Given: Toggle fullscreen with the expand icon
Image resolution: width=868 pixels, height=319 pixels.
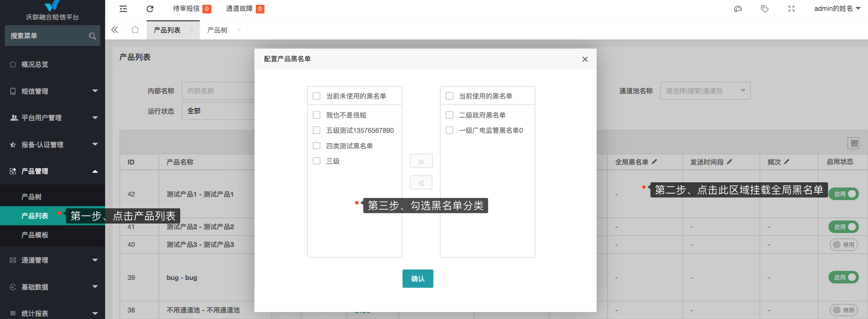Looking at the screenshot, I should pyautogui.click(x=791, y=9).
